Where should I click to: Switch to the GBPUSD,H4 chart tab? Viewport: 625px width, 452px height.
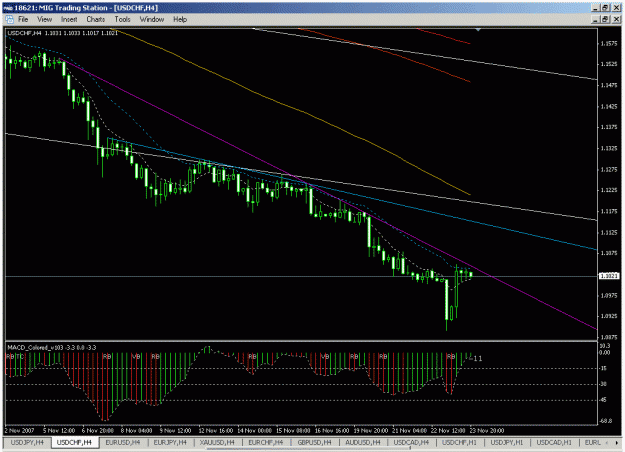(x=314, y=442)
